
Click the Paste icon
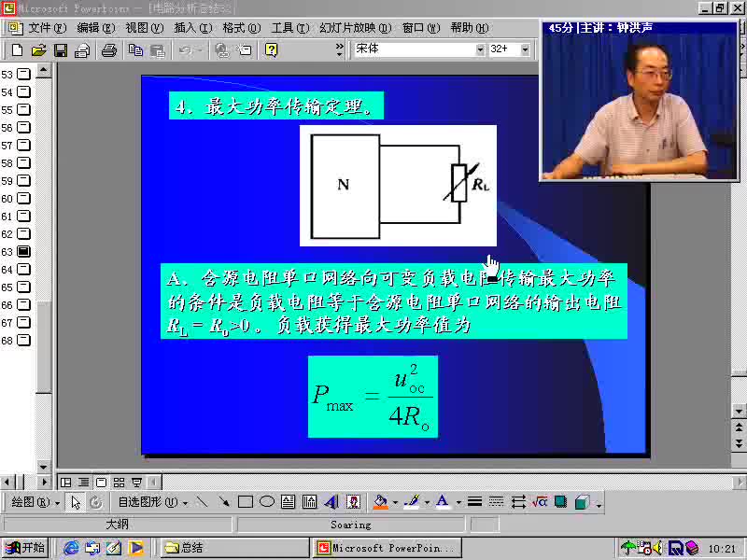(157, 50)
